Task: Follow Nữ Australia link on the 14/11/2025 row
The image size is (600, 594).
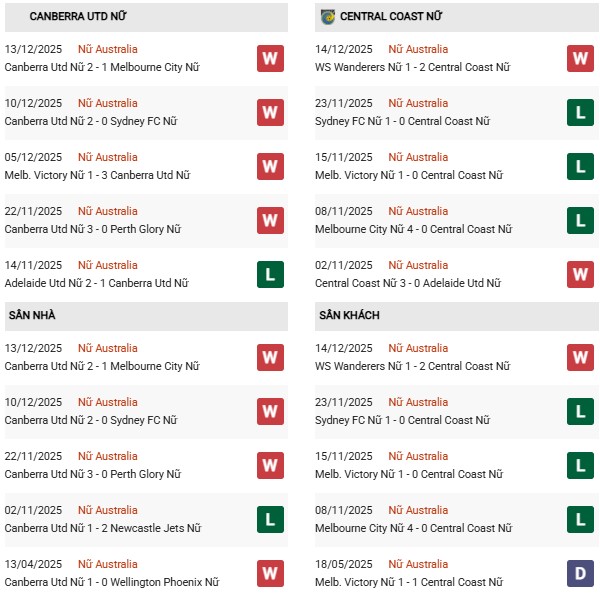Action: pyautogui.click(x=108, y=265)
